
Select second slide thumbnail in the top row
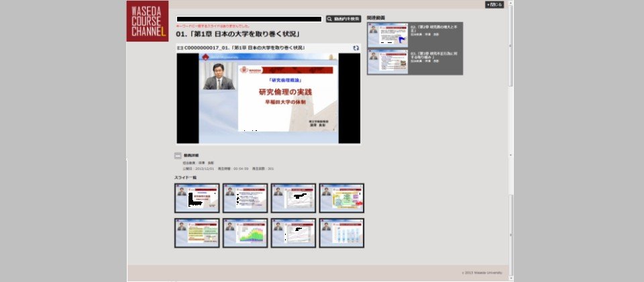[x=245, y=198]
